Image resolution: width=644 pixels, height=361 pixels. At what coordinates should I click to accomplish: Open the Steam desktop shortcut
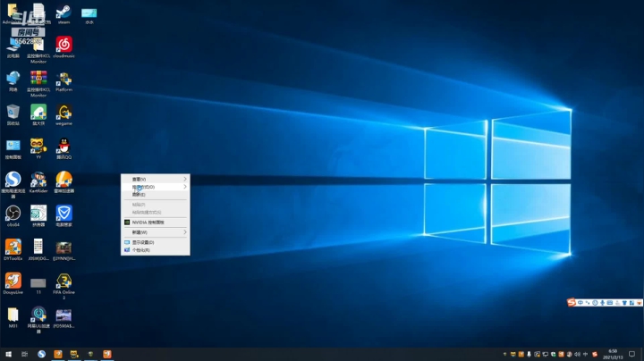64,14
